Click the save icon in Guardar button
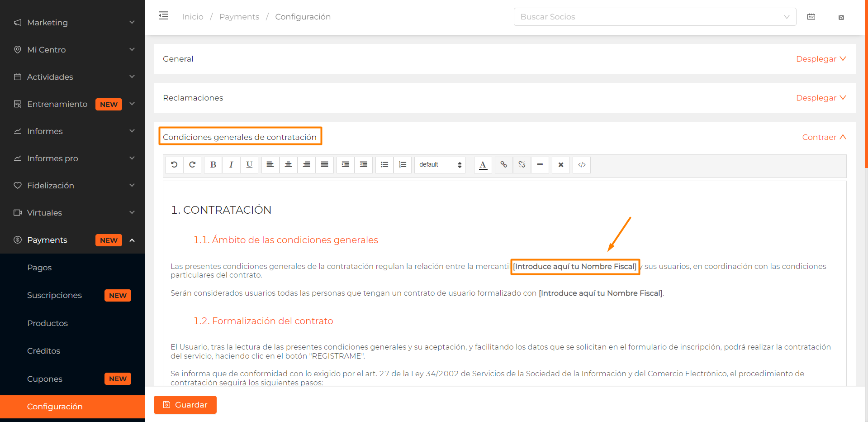Image resolution: width=868 pixels, height=422 pixels. pos(167,405)
